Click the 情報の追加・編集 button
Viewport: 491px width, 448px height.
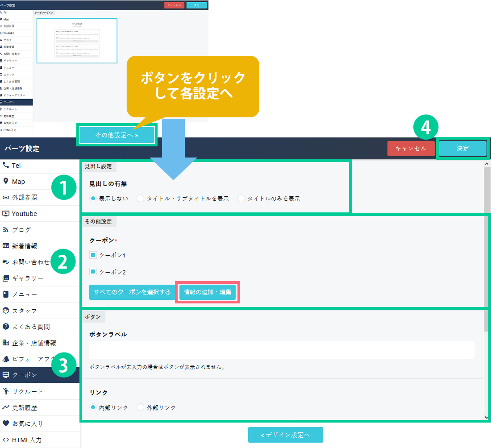208,292
